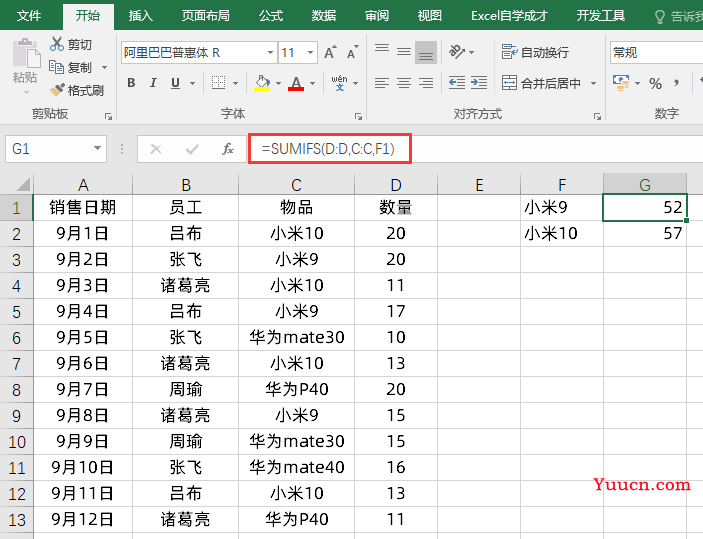The image size is (703, 539).
Task: Apply red font color A
Action: pos(296,83)
